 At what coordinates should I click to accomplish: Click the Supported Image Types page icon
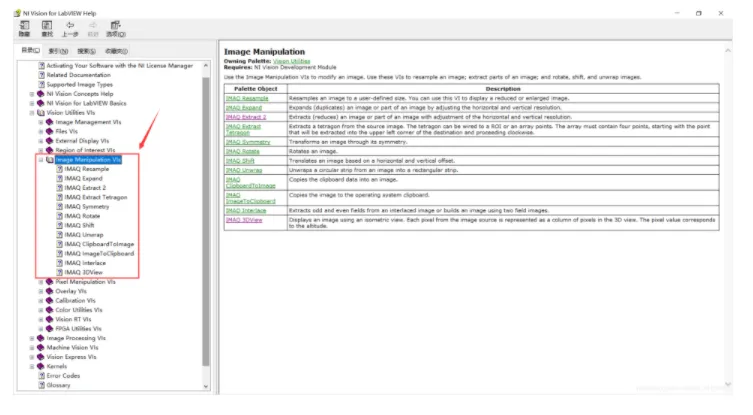click(41, 85)
